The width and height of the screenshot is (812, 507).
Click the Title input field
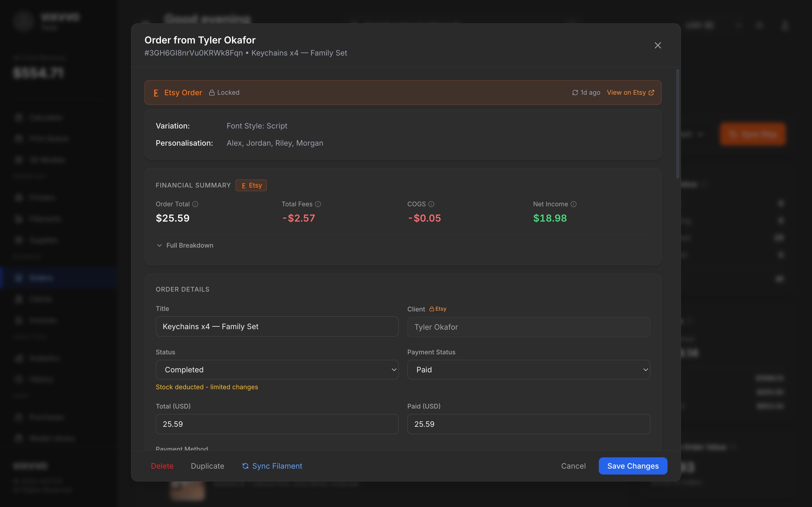click(277, 327)
